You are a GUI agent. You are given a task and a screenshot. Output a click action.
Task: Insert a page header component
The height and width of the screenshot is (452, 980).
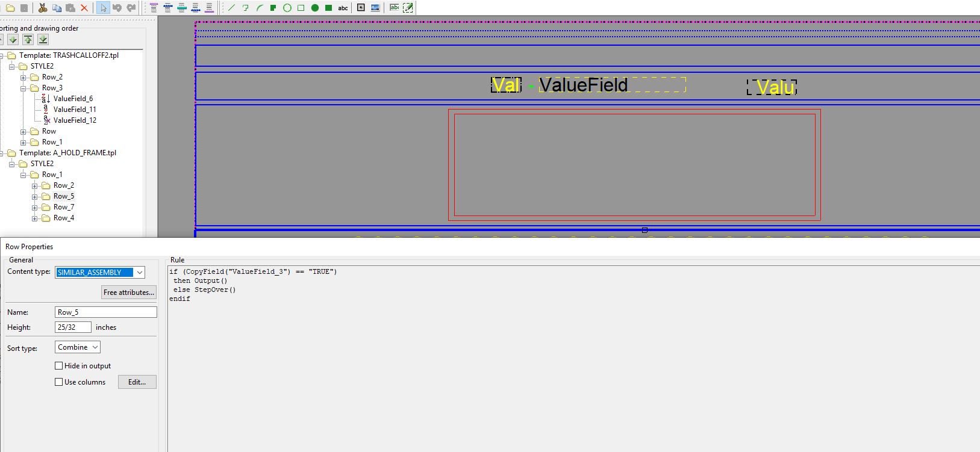(x=154, y=8)
